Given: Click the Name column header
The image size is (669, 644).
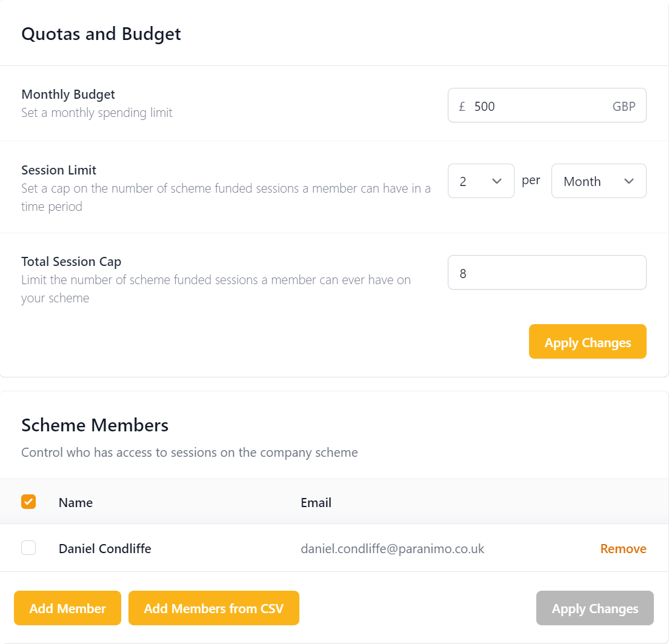Looking at the screenshot, I should pyautogui.click(x=76, y=502).
